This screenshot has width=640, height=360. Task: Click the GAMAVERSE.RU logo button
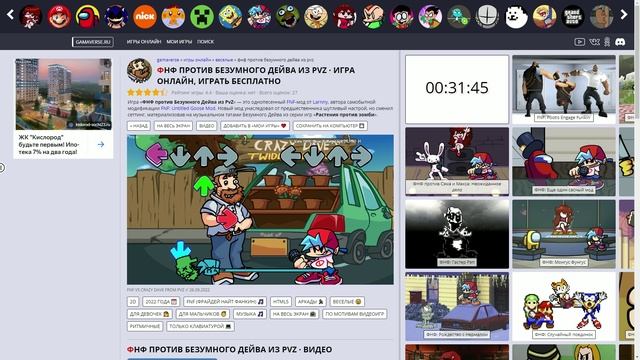click(93, 42)
